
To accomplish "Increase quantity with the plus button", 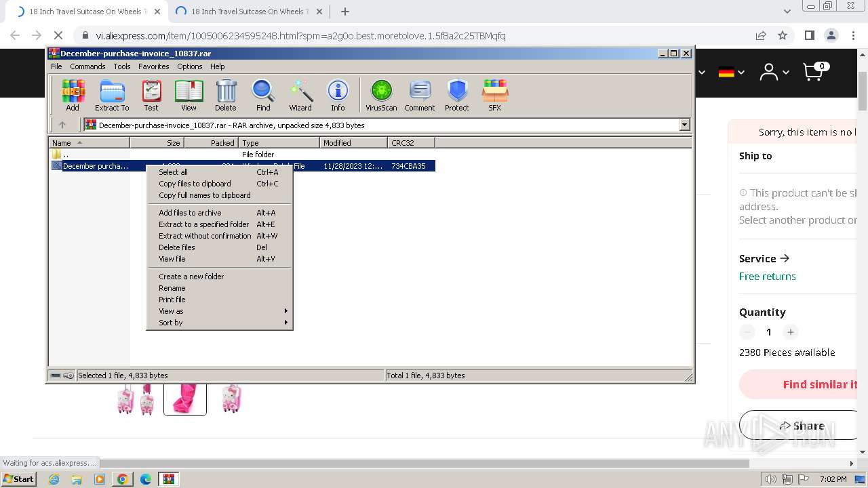I will (790, 332).
